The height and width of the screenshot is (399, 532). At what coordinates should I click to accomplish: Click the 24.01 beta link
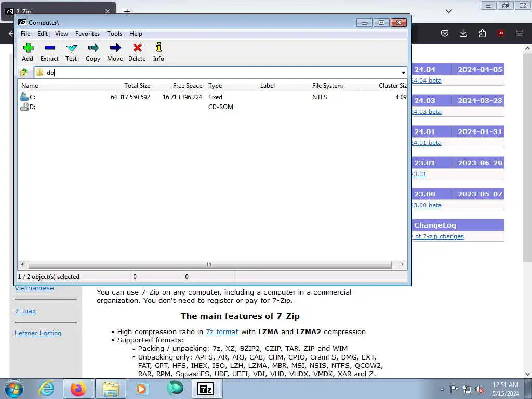pyautogui.click(x=427, y=143)
